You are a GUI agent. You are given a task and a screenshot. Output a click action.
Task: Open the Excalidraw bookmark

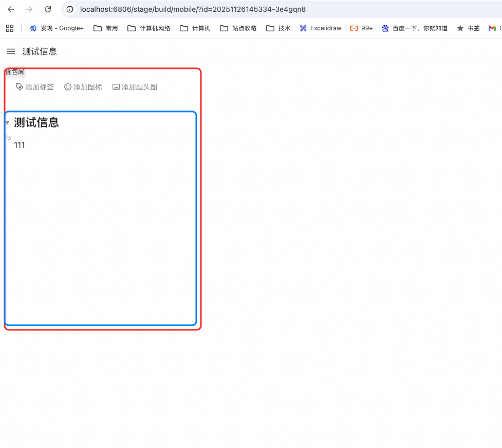321,28
